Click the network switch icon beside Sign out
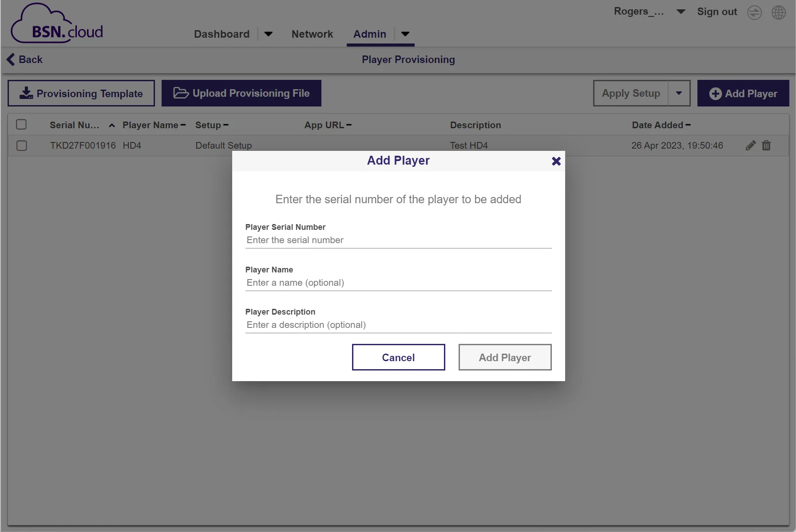Viewport: 796px width, 532px height. click(x=754, y=12)
